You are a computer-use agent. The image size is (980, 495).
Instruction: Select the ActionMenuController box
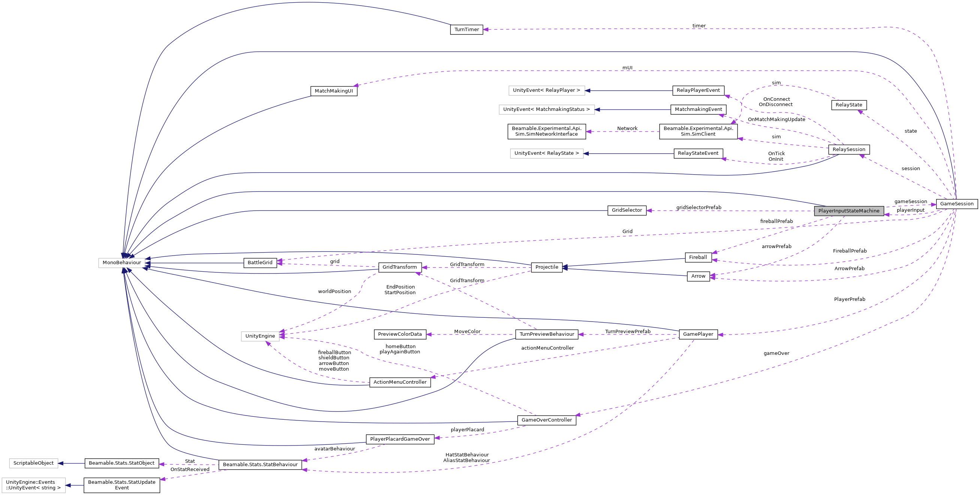pos(400,382)
